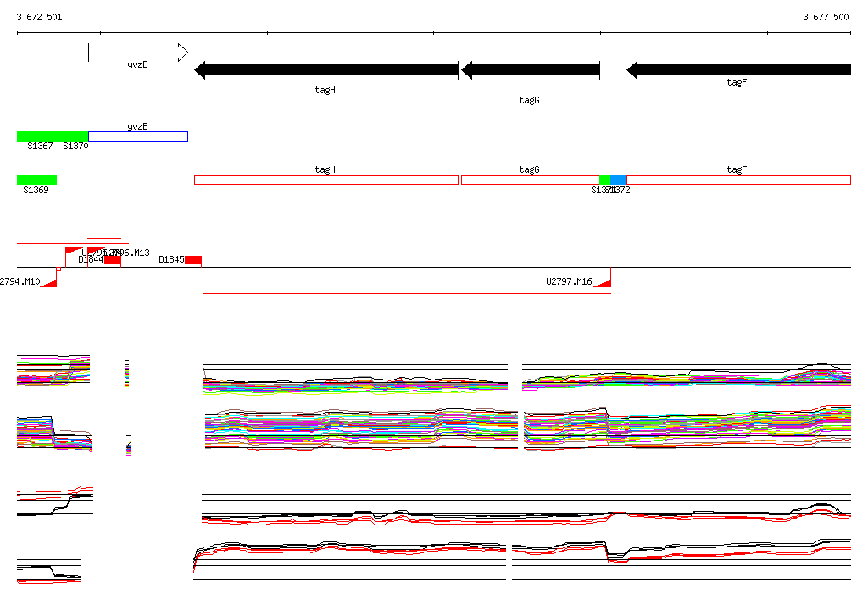
Task: Click tagF label below the black arrow
Action: tap(737, 82)
